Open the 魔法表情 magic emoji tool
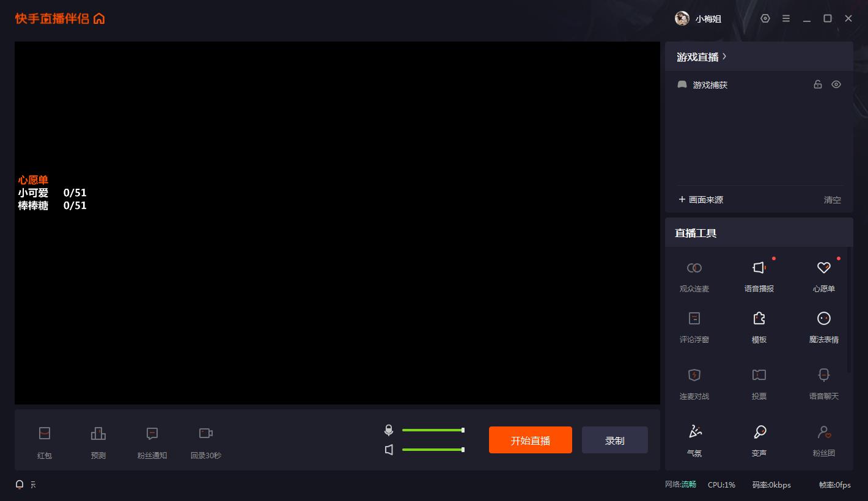 click(x=824, y=327)
